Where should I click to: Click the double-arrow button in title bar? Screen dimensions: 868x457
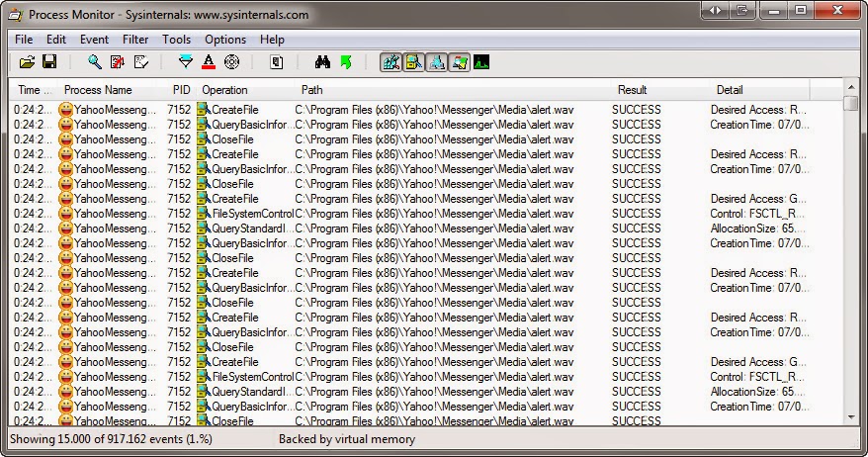[x=716, y=11]
